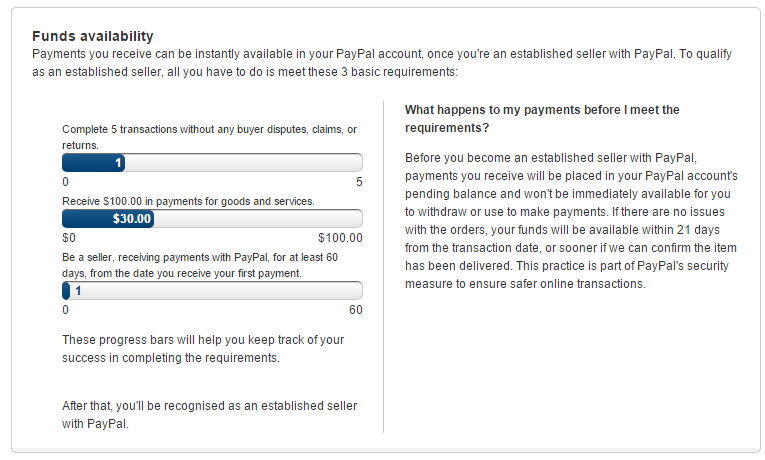Click the 'These progress bars will help' paragraph
Viewport: 765px width, 460px height.
(203, 348)
